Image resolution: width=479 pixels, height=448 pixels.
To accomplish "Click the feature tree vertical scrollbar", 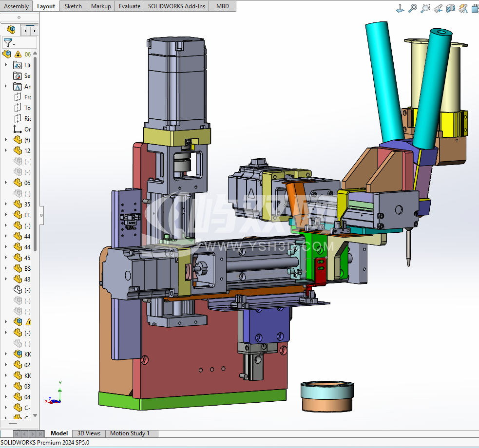I will 35,146.
